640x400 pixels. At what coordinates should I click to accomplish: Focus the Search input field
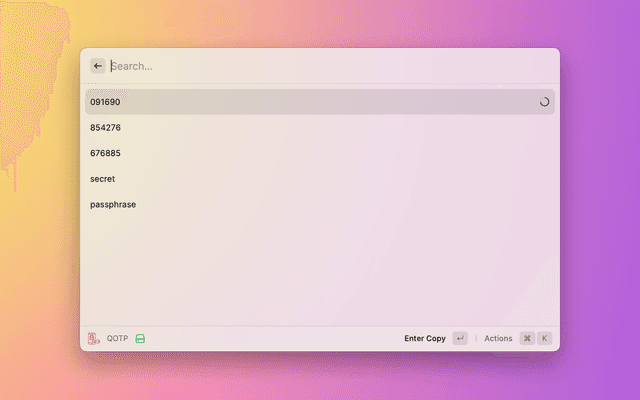pyautogui.click(x=320, y=66)
